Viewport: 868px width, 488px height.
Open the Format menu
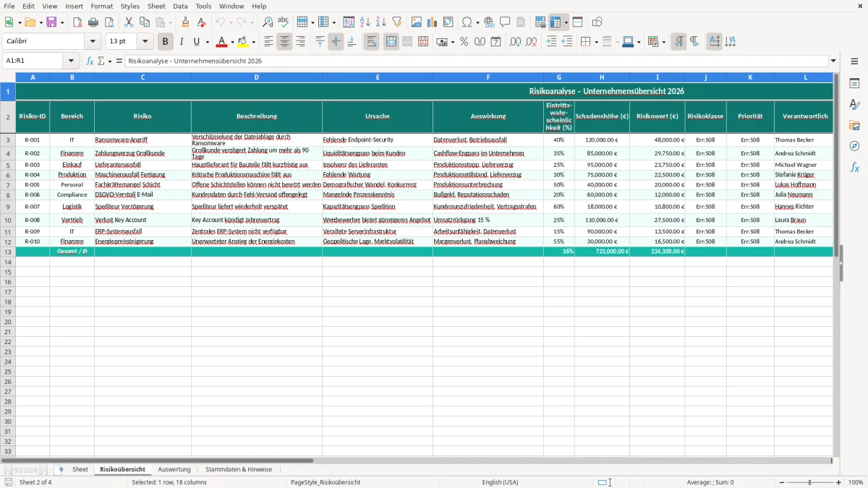click(x=102, y=6)
